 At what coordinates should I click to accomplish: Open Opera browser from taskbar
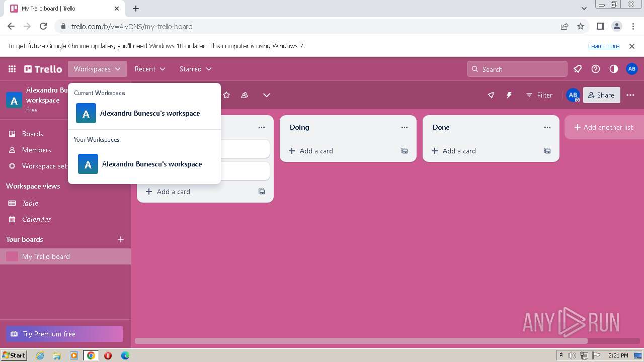point(108,355)
